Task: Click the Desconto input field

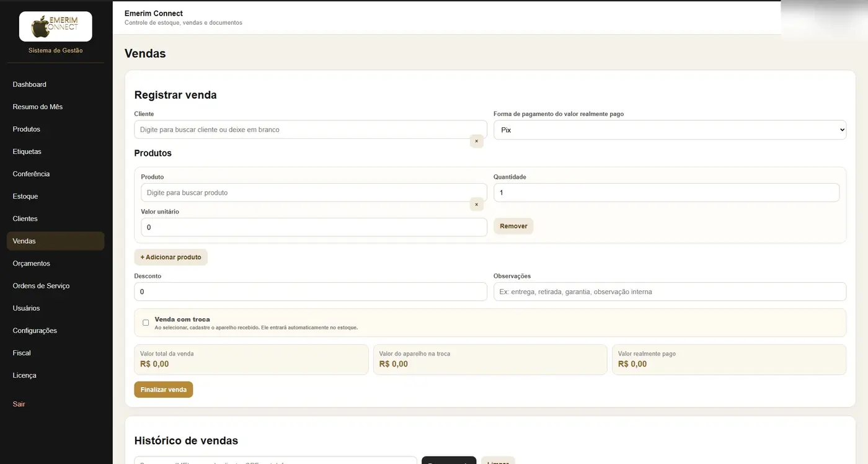Action: (311, 292)
